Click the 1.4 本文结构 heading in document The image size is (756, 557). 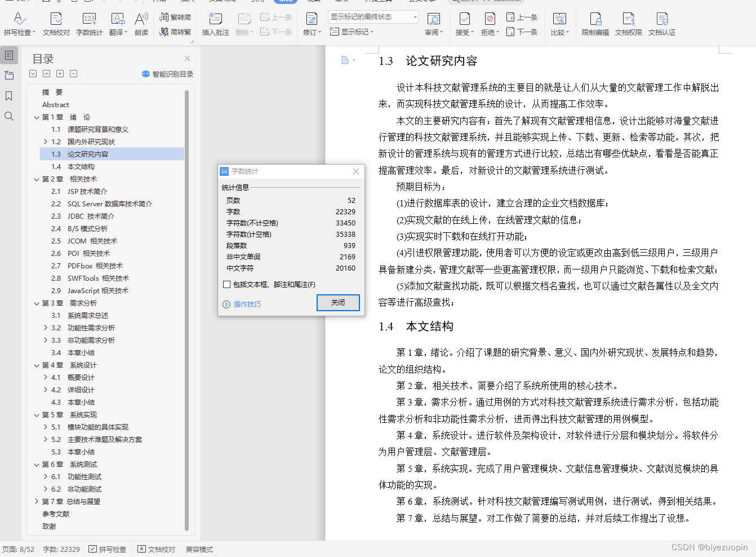tap(416, 326)
